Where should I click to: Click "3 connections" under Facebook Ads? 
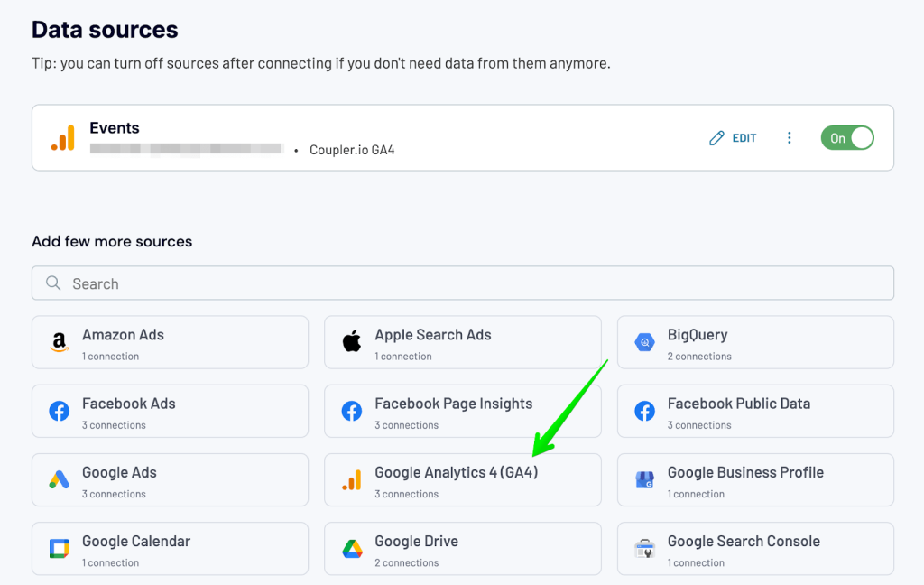pyautogui.click(x=114, y=425)
